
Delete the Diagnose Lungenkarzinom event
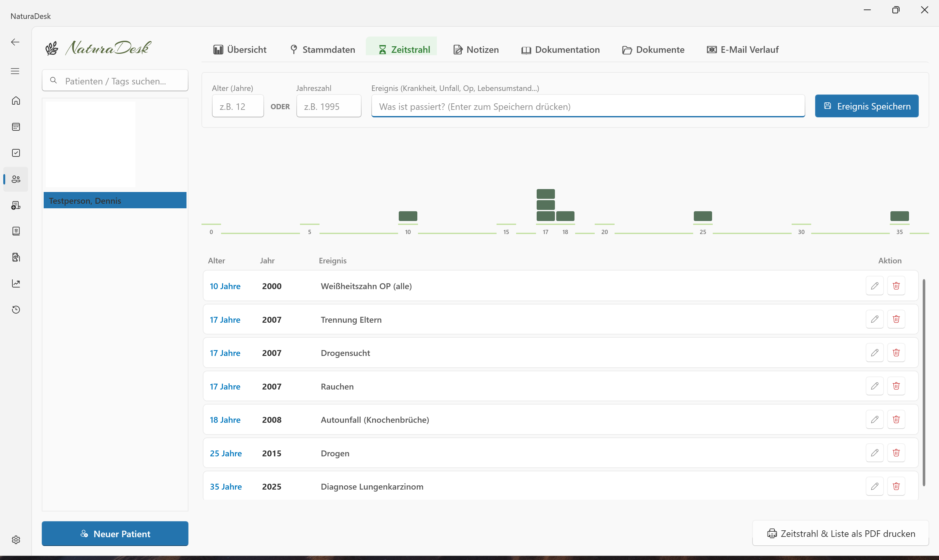point(896,486)
